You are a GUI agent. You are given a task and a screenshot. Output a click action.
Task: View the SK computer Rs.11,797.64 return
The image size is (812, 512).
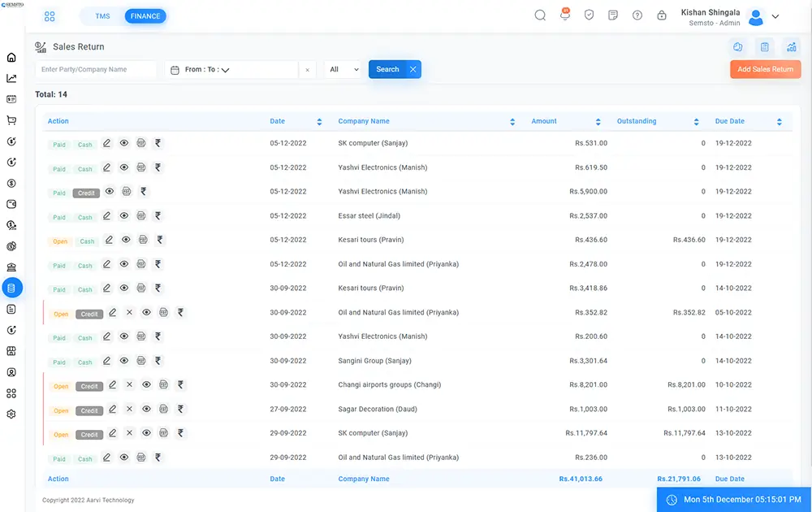[146, 432]
